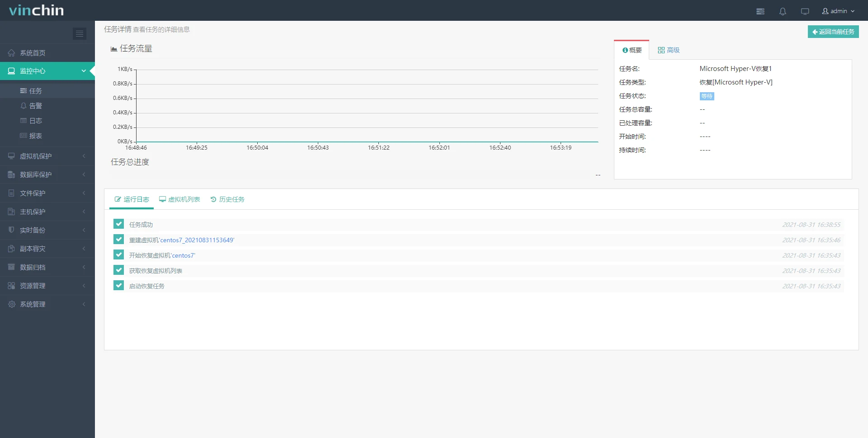Viewport: 868px width, 438px height.
Task: Expand the 虚拟机保护 menu chevron
Action: pos(84,156)
